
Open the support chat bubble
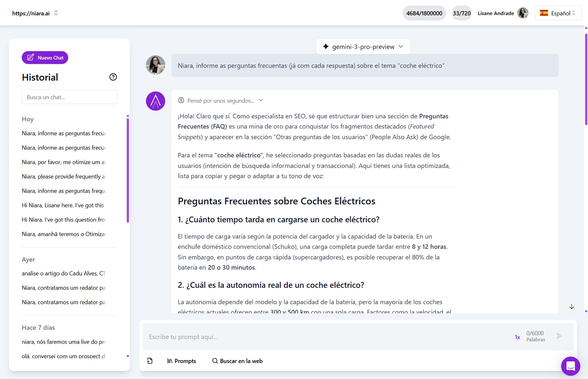(570, 366)
